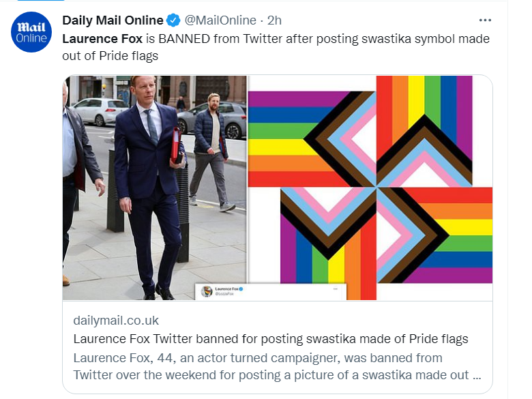The image size is (532, 399).
Task: Click the @MailOnline handle
Action: click(220, 20)
